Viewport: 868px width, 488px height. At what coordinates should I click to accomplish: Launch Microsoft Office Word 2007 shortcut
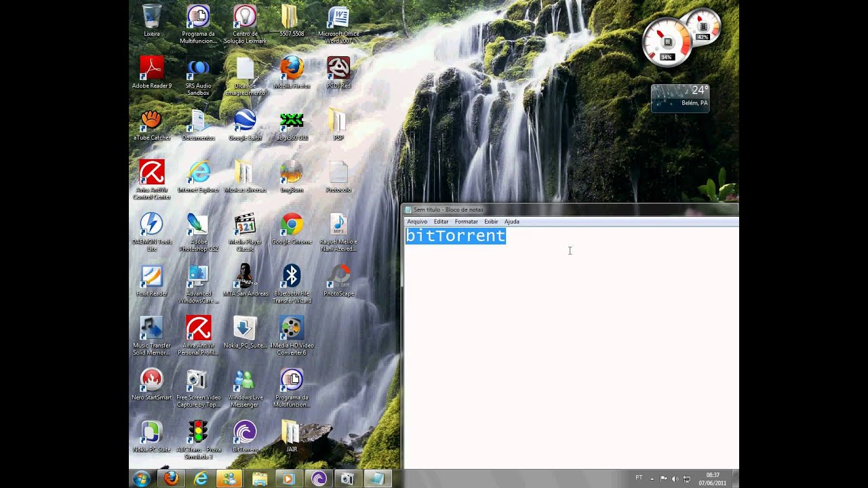pos(338,25)
